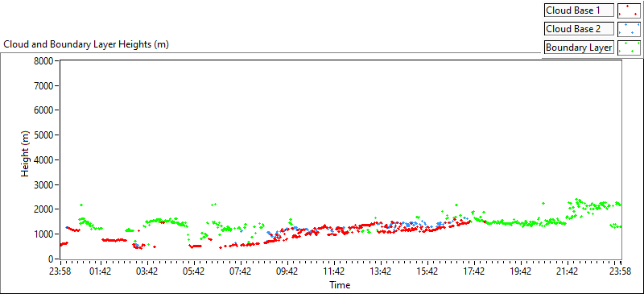
Task: Select the Cloud Base 2 legend label
Action: 579,29
